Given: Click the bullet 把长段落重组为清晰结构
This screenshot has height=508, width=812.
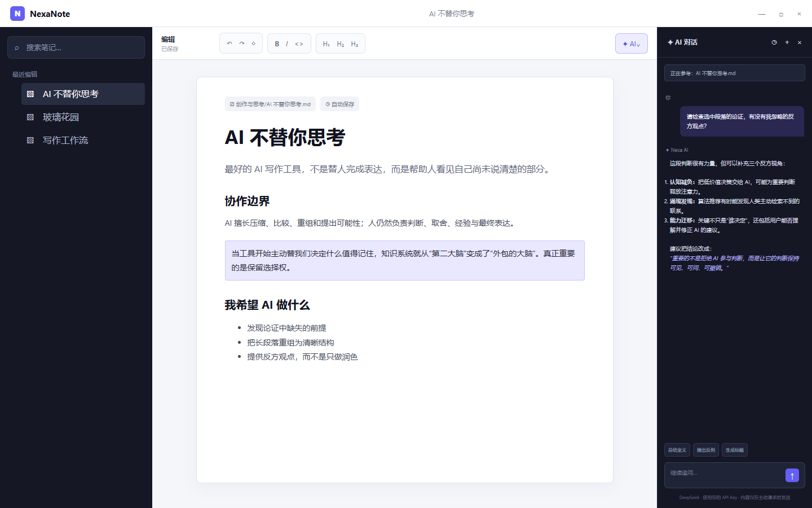Looking at the screenshot, I should click(x=290, y=343).
